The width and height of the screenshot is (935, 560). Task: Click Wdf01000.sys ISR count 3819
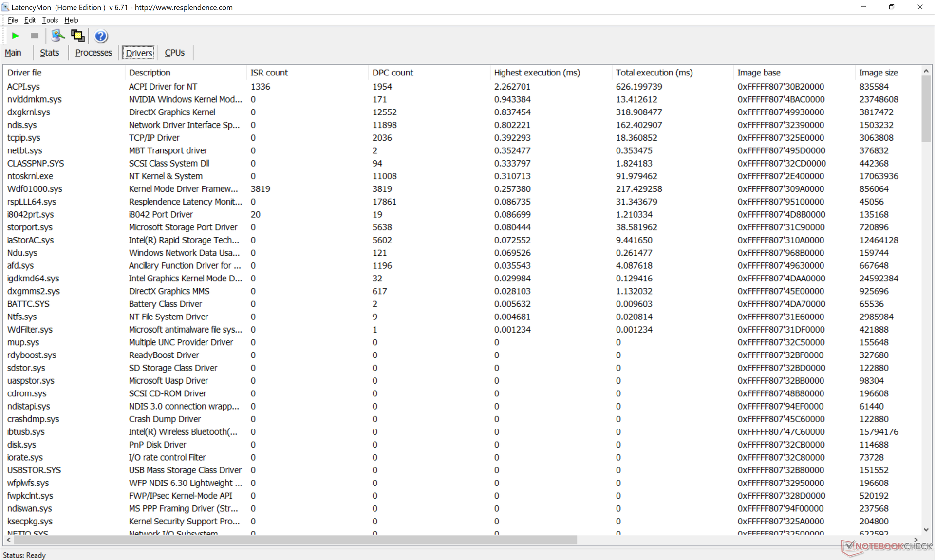(x=260, y=189)
